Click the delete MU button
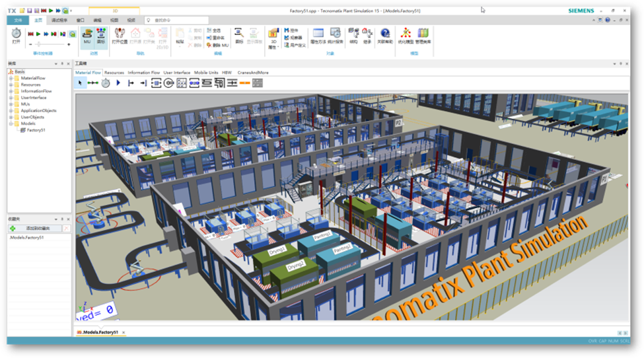The height and width of the screenshot is (358, 644). coord(218,45)
